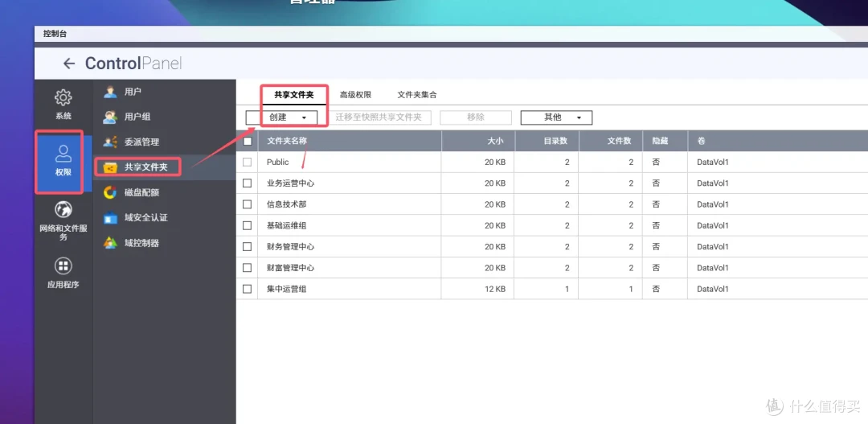Viewport: 868px width, 424px height.
Task: Check the Public folder checkbox
Action: coord(248,162)
